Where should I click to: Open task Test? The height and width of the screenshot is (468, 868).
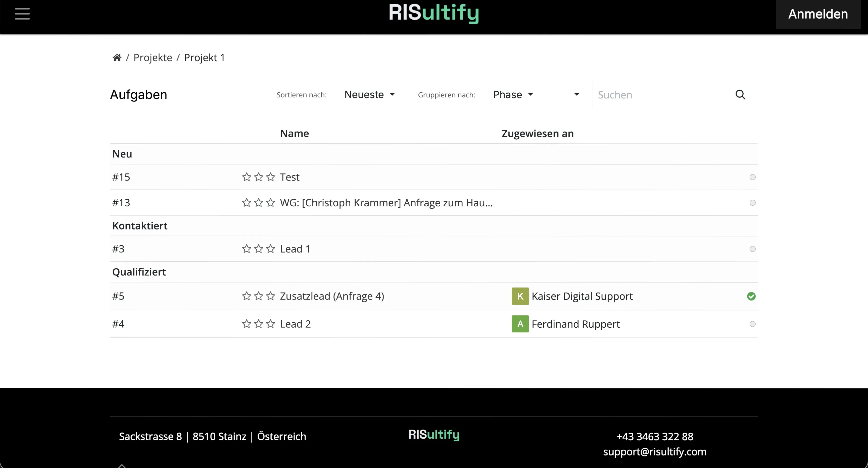290,177
